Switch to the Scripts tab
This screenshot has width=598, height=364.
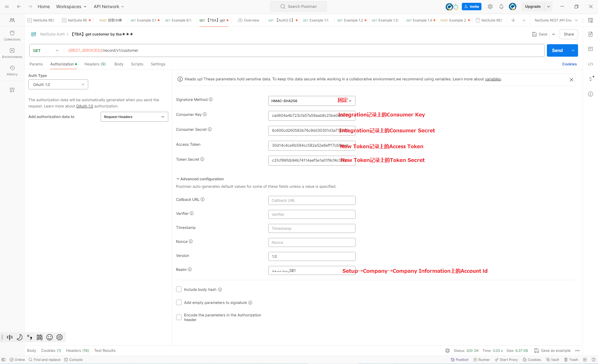(137, 64)
